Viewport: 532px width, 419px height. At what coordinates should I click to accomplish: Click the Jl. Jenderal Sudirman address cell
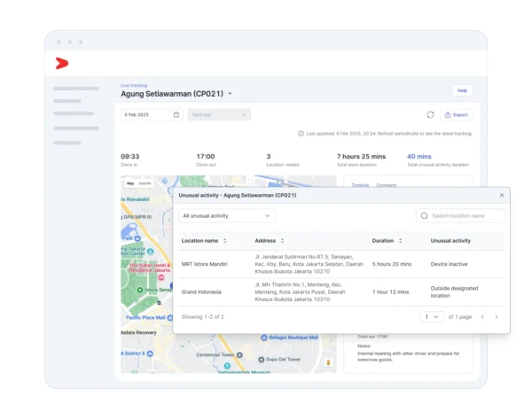click(x=309, y=264)
